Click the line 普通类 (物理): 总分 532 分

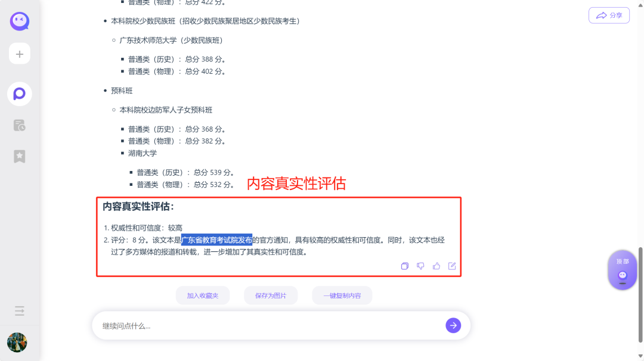[x=185, y=185]
